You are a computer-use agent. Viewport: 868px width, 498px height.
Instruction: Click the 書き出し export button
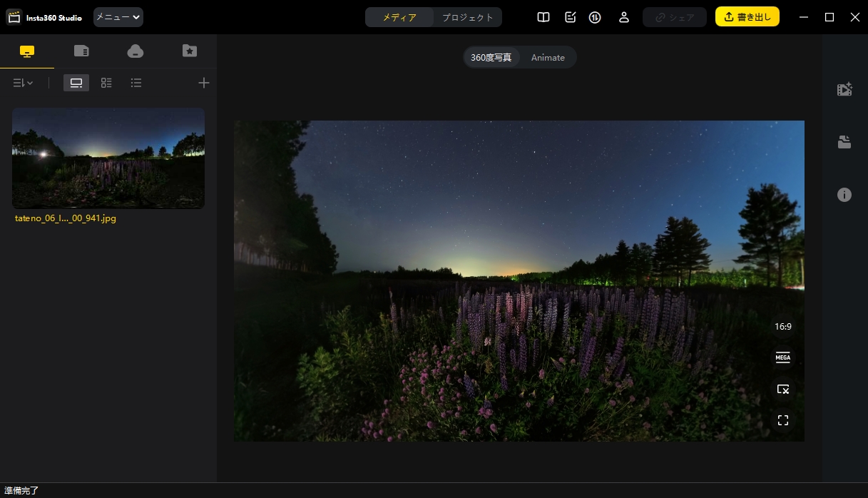point(747,16)
